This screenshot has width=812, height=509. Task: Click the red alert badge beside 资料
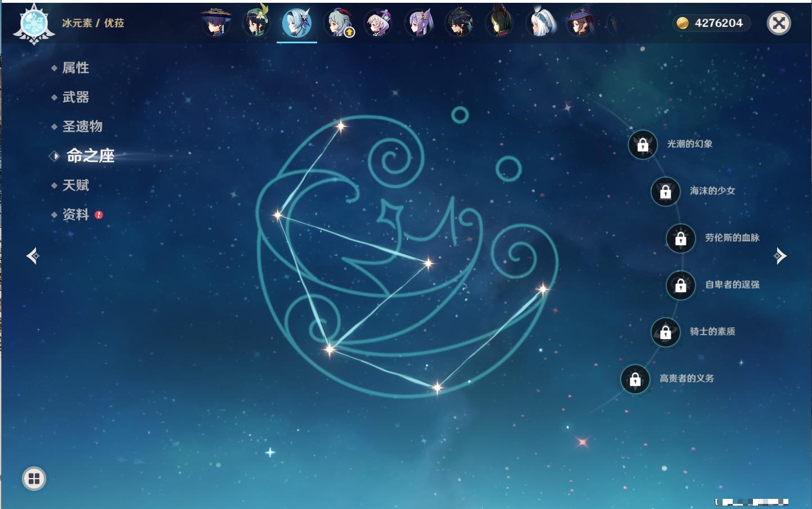(x=99, y=215)
